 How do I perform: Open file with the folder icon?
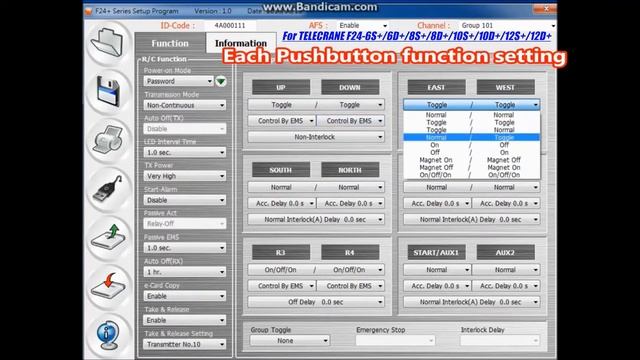pos(108,42)
